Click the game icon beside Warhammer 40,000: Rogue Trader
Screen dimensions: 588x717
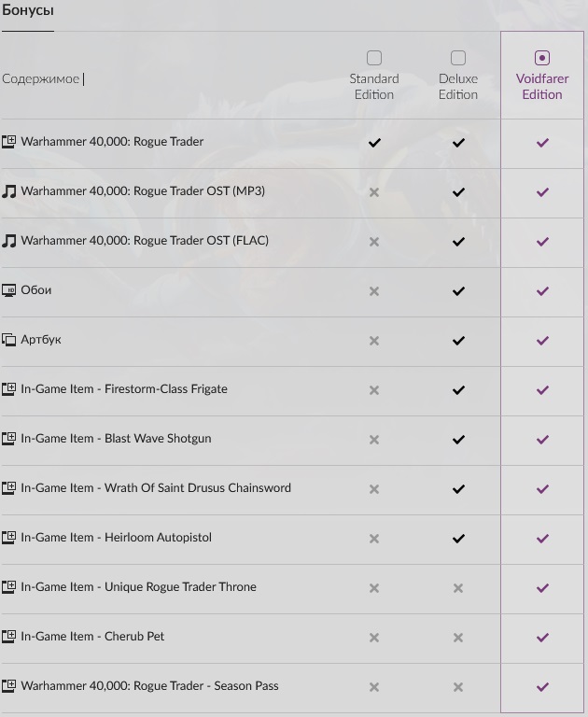9,142
